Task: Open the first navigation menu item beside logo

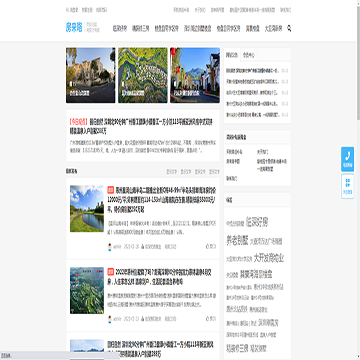Action: pyautogui.click(x=120, y=28)
